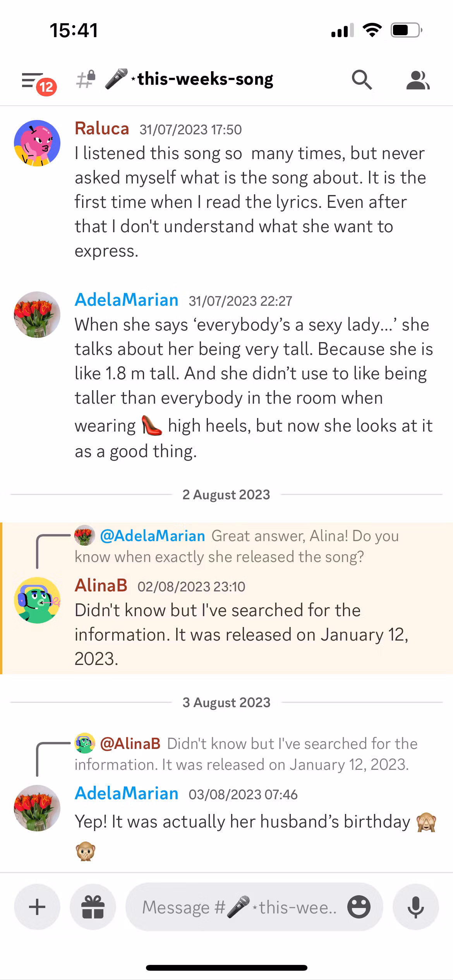The image size is (453, 980).
Task: Tap AdelaMarian name on 07:46 message
Action: click(127, 793)
